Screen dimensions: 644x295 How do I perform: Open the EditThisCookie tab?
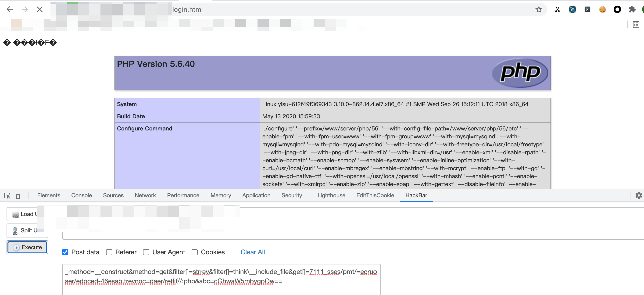[375, 195]
